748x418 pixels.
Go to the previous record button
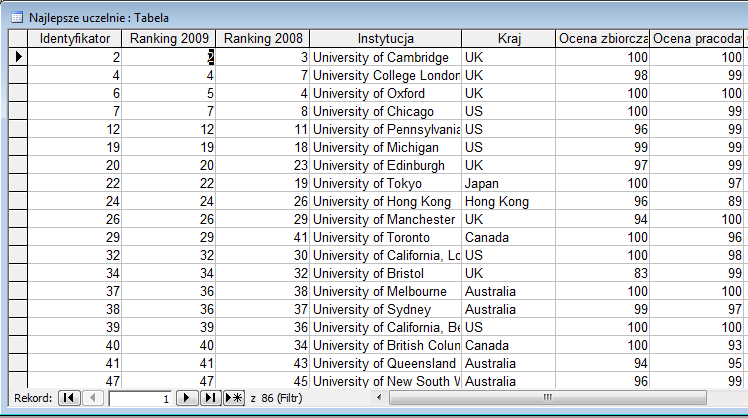[x=93, y=397]
